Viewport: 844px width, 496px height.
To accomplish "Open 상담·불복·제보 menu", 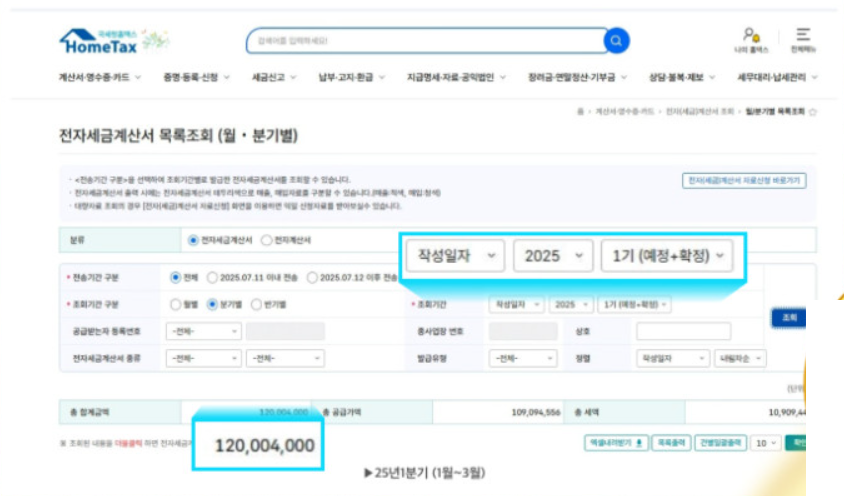I will (x=682, y=78).
